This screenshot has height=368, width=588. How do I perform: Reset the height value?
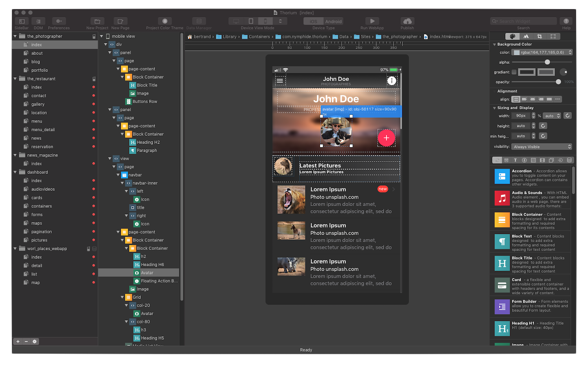coord(543,126)
